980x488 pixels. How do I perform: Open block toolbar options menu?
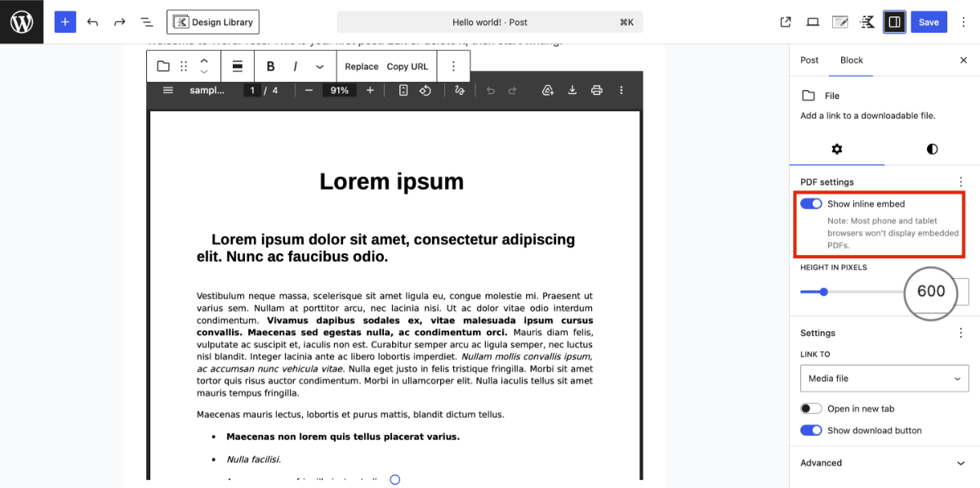tap(454, 66)
